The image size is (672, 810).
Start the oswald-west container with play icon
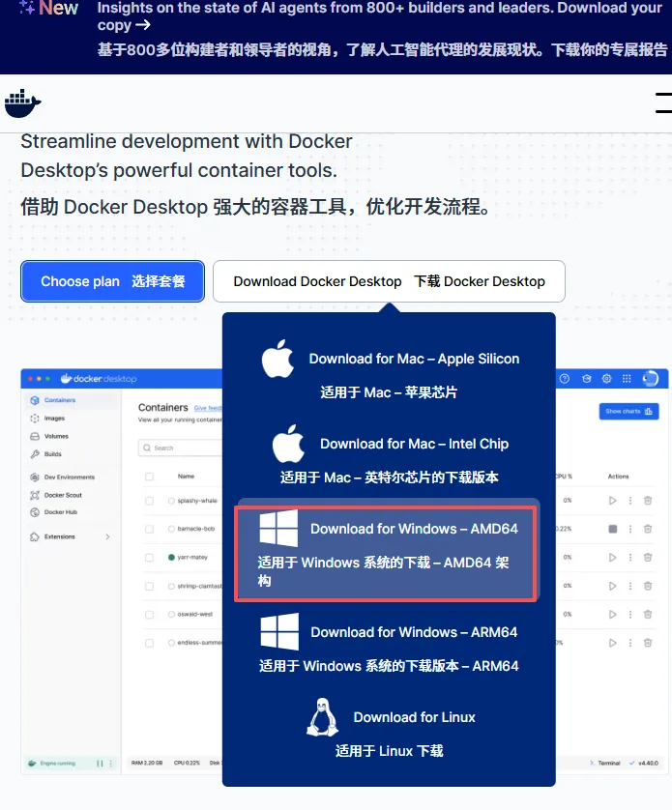point(613,614)
